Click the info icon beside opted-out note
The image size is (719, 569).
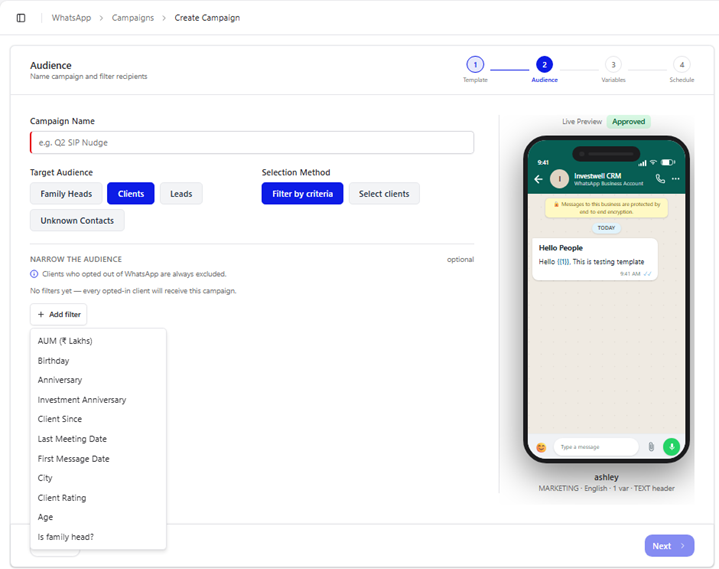pos(34,274)
